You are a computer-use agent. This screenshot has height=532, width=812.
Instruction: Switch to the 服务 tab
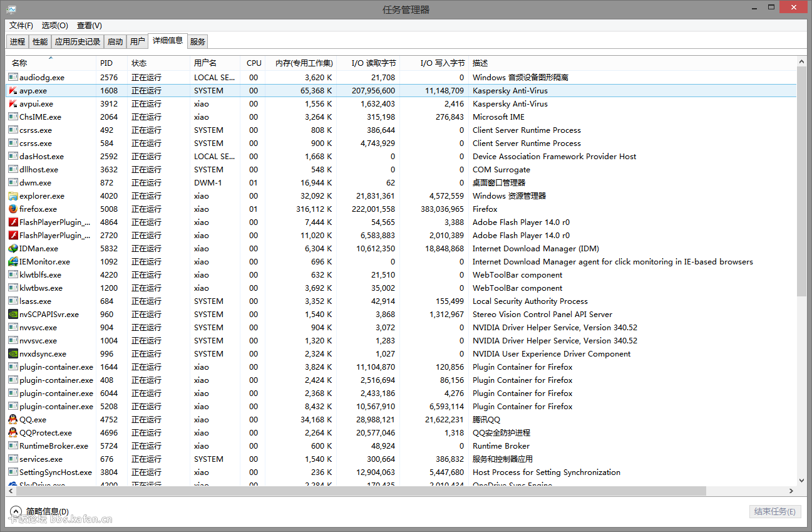pyautogui.click(x=198, y=42)
